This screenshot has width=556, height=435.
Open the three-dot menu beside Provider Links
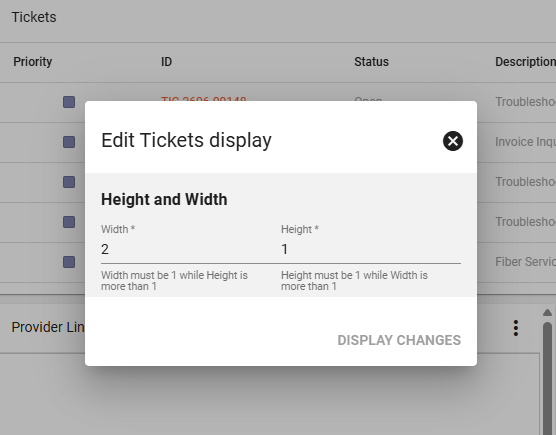coord(516,328)
